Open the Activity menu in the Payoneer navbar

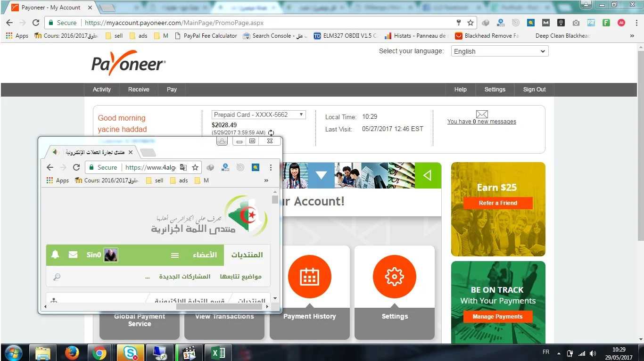[x=101, y=90]
